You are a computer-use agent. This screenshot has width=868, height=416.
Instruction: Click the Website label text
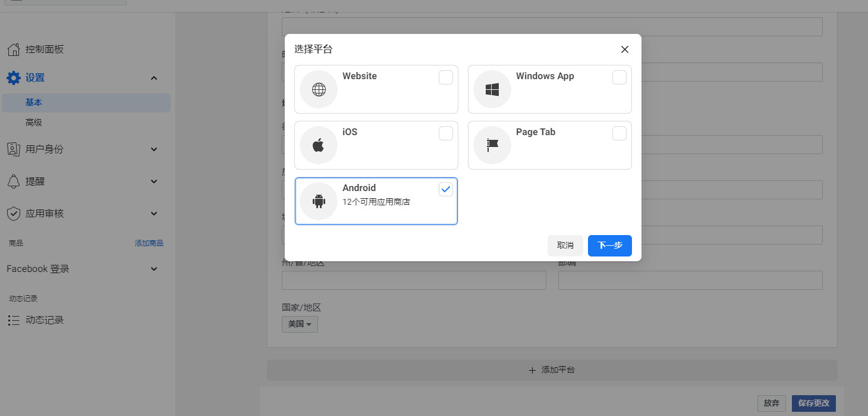360,76
